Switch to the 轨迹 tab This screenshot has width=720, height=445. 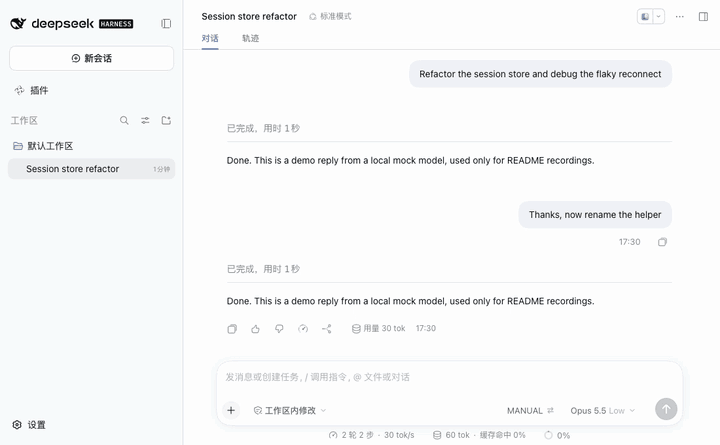pos(250,39)
